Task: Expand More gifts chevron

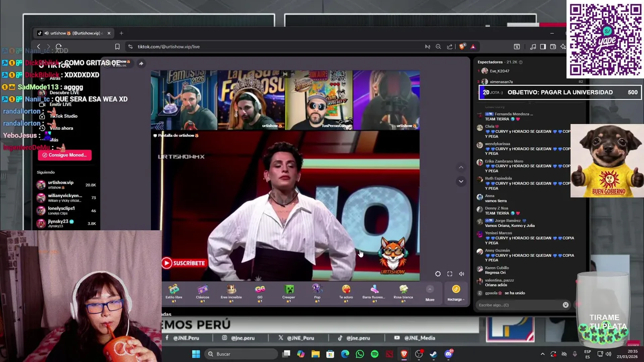Action: 430,289
